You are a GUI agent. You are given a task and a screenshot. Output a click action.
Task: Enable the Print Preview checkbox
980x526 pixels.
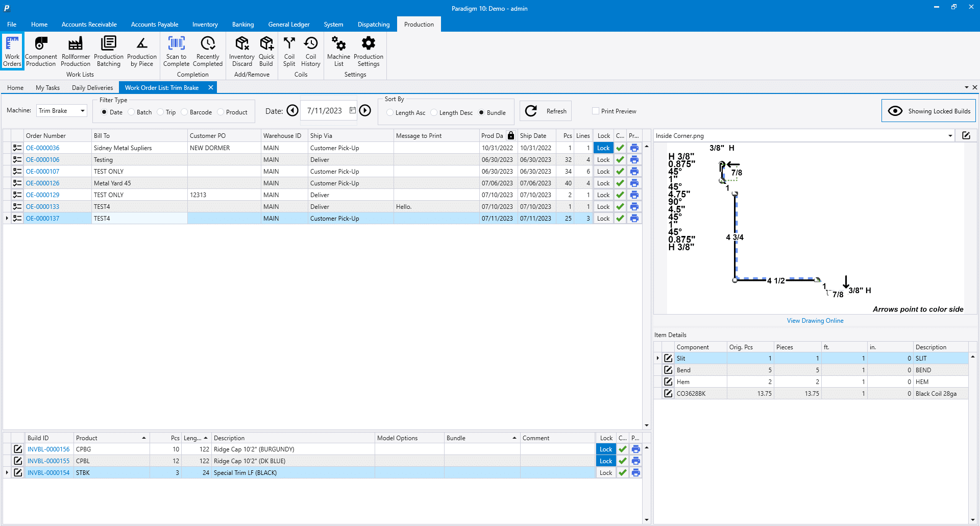click(x=595, y=111)
